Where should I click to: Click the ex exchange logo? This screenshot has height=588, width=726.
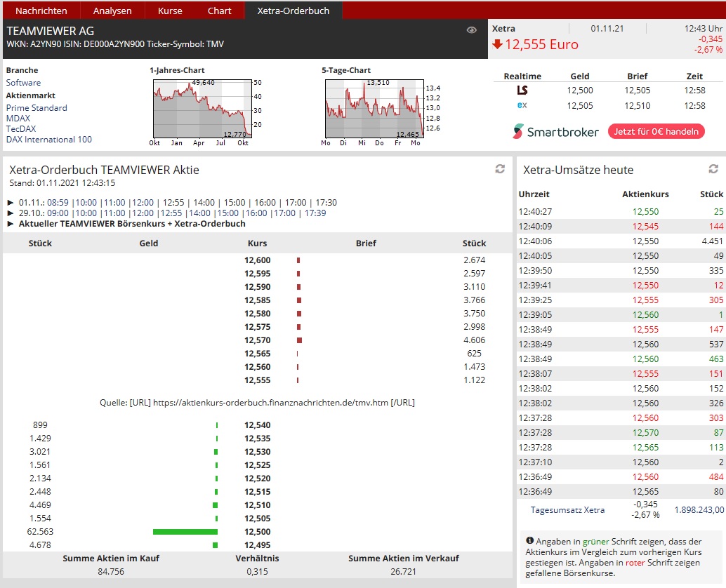point(522,106)
